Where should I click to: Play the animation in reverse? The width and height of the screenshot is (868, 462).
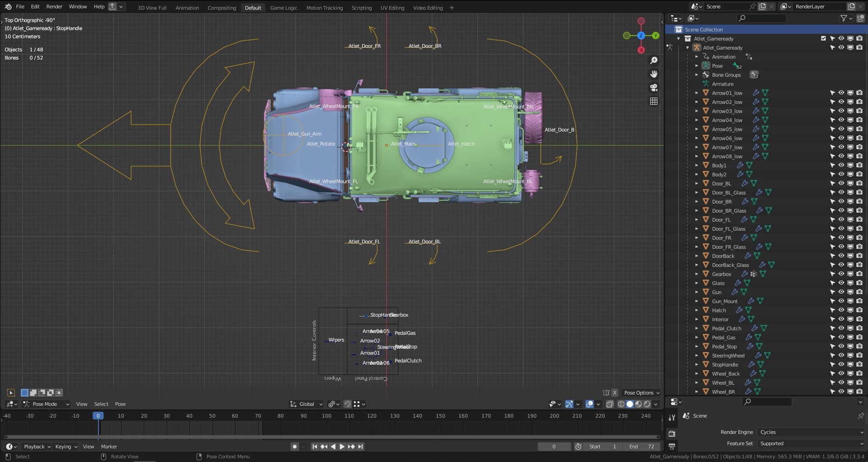click(x=333, y=447)
